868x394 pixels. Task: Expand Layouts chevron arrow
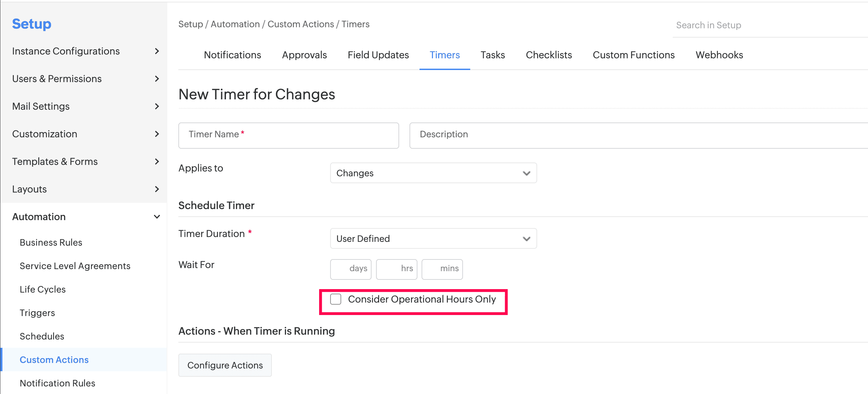157,189
